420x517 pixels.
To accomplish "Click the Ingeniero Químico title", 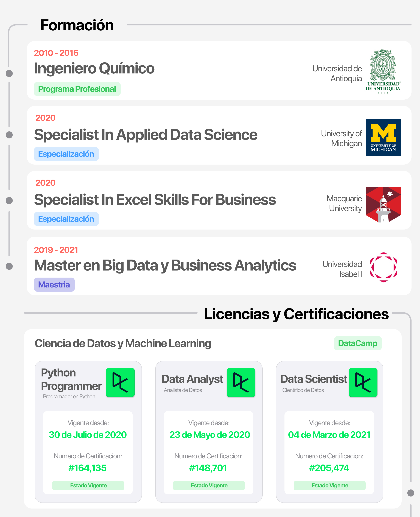I will [94, 68].
